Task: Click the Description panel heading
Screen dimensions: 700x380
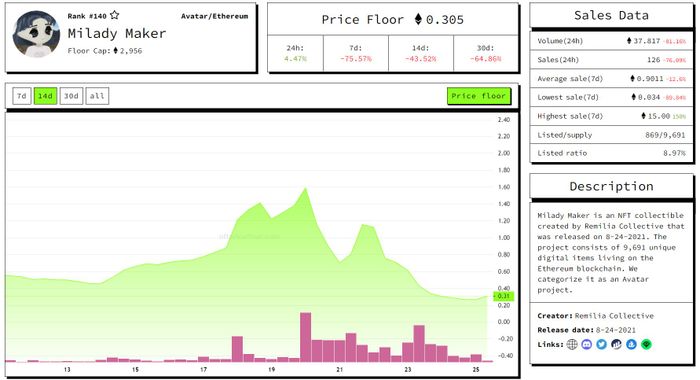Action: click(611, 186)
